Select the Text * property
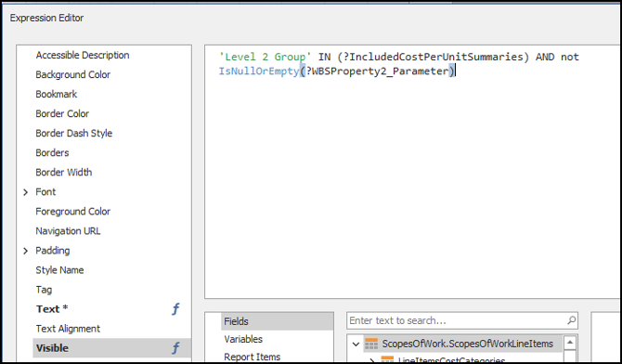 52,309
